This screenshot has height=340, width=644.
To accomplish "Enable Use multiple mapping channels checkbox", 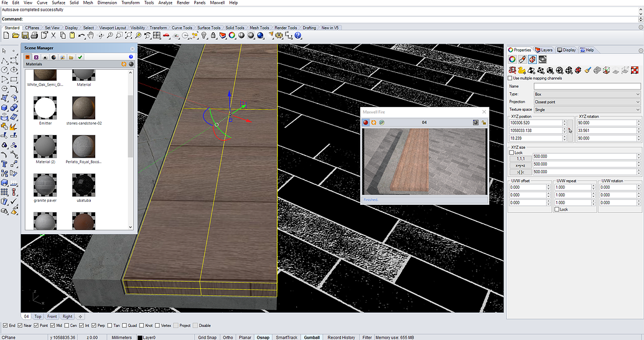I will coord(511,78).
